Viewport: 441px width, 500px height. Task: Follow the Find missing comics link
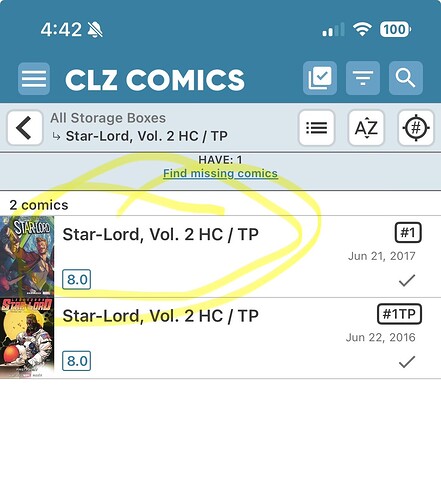point(220,173)
